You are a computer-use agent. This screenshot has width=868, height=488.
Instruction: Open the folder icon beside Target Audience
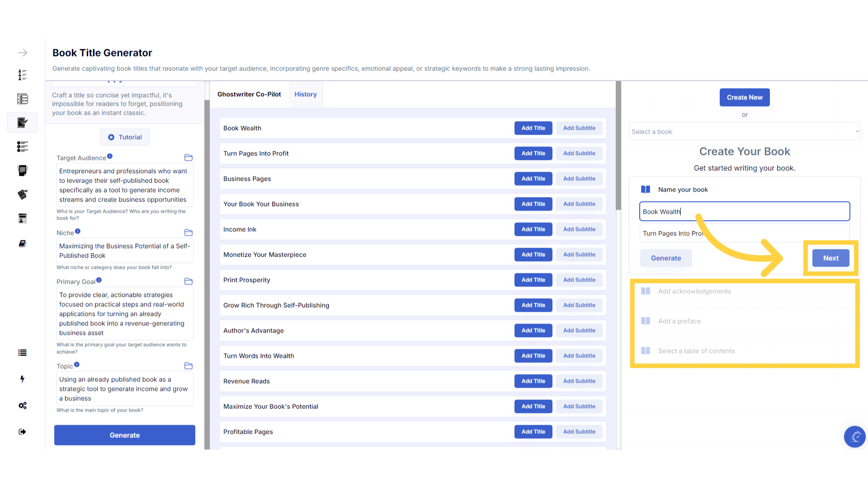(189, 158)
